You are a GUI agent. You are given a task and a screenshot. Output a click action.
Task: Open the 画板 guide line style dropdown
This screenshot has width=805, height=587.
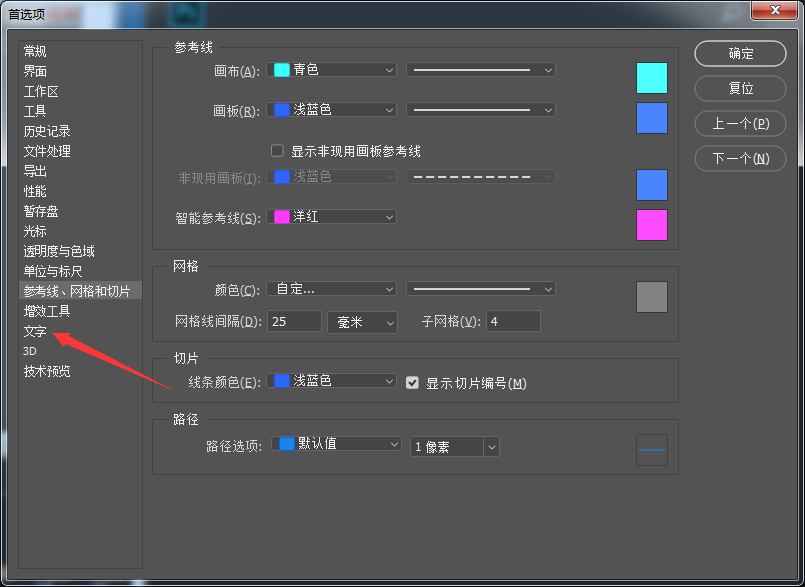coord(481,110)
